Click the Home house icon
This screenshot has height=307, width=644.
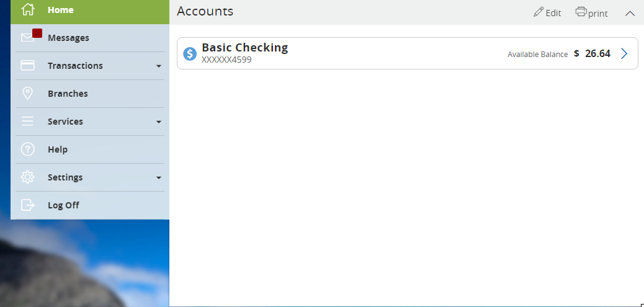(27, 9)
